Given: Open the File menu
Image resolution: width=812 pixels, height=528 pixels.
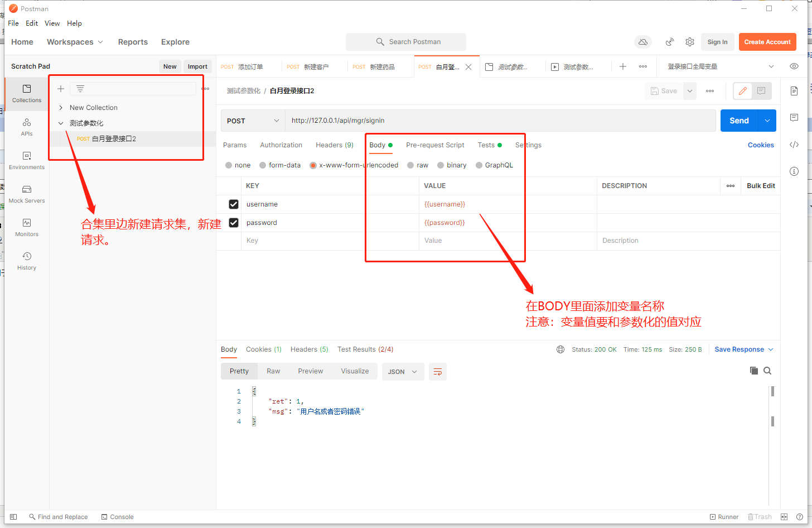Looking at the screenshot, I should coord(13,23).
